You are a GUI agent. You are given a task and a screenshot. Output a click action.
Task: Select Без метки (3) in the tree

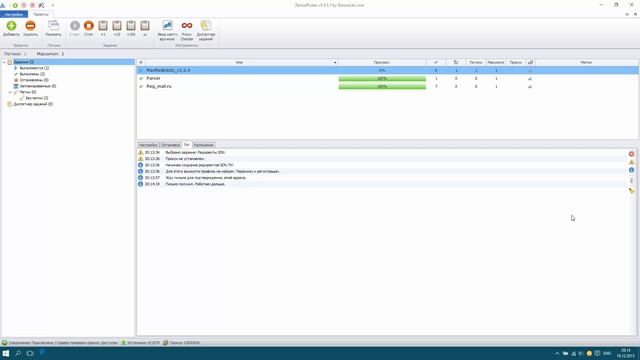[37, 98]
